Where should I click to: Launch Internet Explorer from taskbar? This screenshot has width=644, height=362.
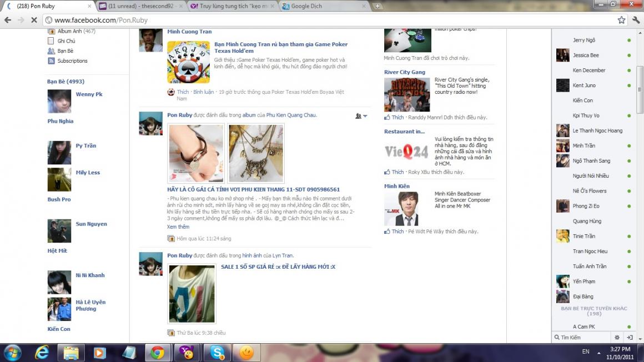pos(42,353)
